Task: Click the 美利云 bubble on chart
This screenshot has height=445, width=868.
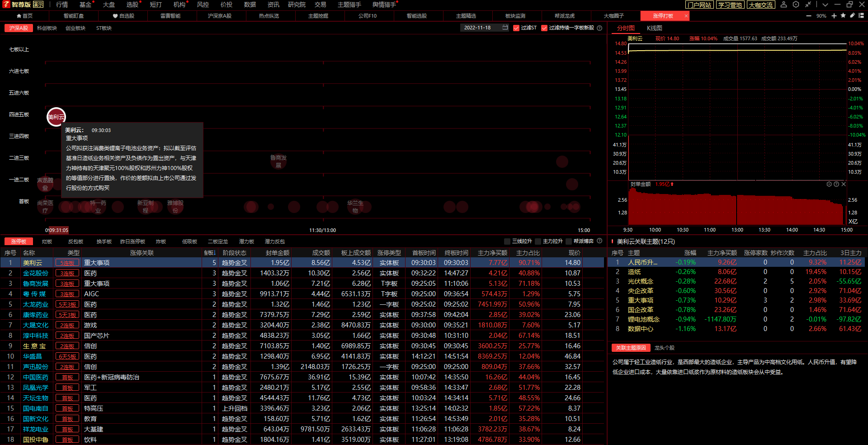Action: coord(57,117)
